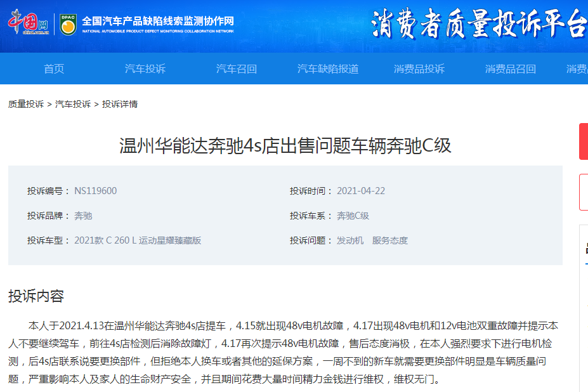Click the 服务态度 issue tag
Image resolution: width=588 pixels, height=392 pixels.
(389, 240)
